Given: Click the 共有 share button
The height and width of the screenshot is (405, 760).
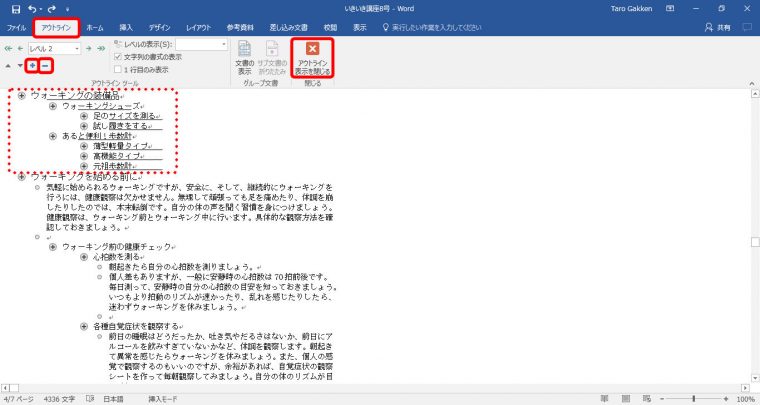Looking at the screenshot, I should (x=718, y=28).
